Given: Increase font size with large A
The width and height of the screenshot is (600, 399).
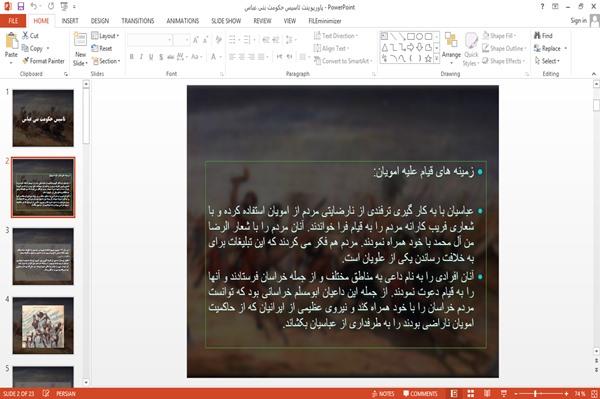Looking at the screenshot, I should point(196,39).
